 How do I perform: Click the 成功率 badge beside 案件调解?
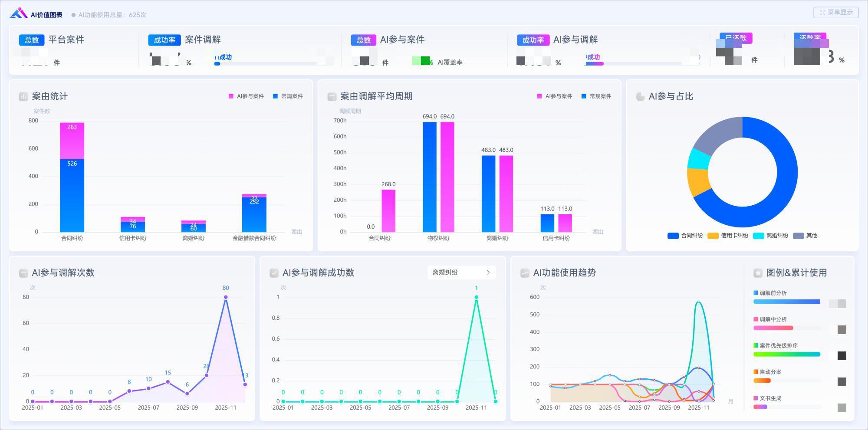coord(164,40)
